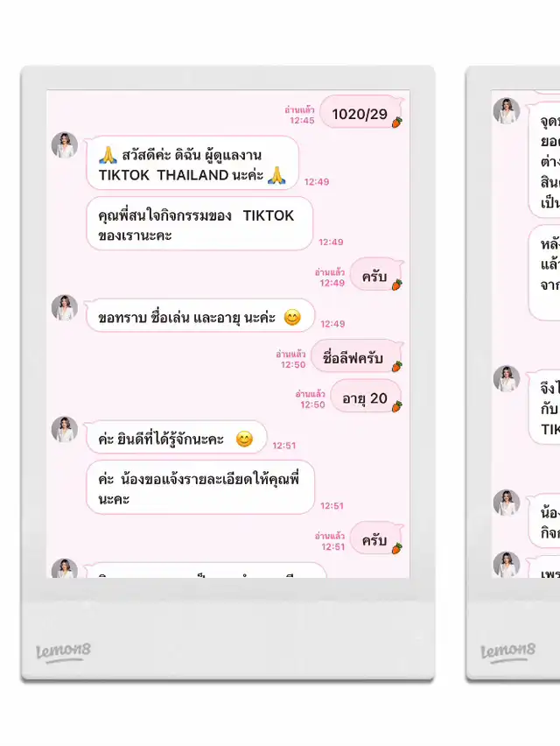Select the message asking about TIKTOK activities
The height and width of the screenshot is (746, 560).
(199, 223)
